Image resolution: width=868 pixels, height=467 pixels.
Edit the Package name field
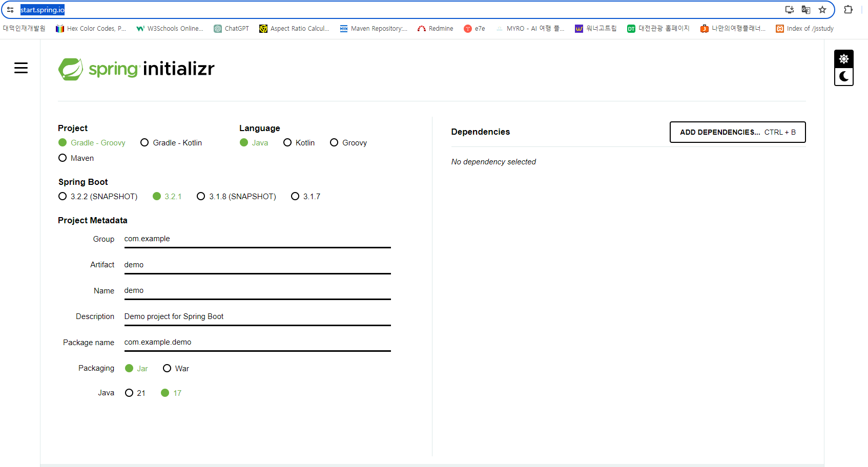[257, 343]
